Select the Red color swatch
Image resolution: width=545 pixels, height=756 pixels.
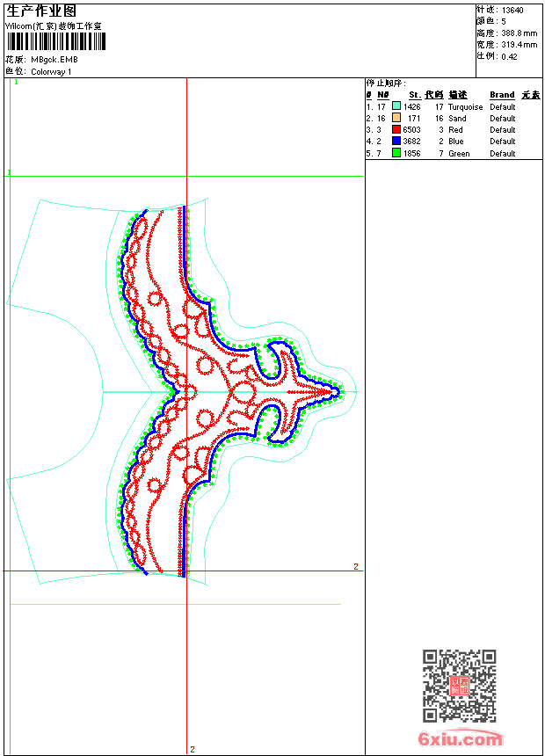pyautogui.click(x=396, y=129)
